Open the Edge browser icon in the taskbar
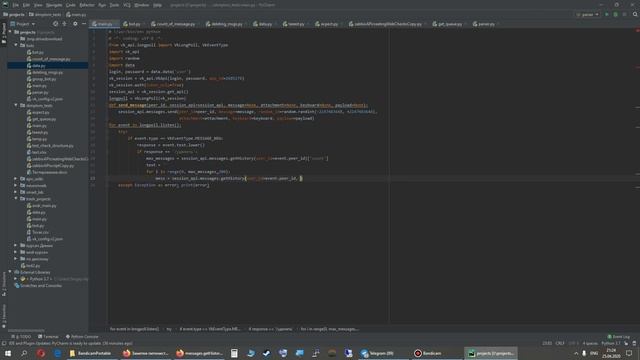Screen dimensions: 640x360 [x=58, y=353]
